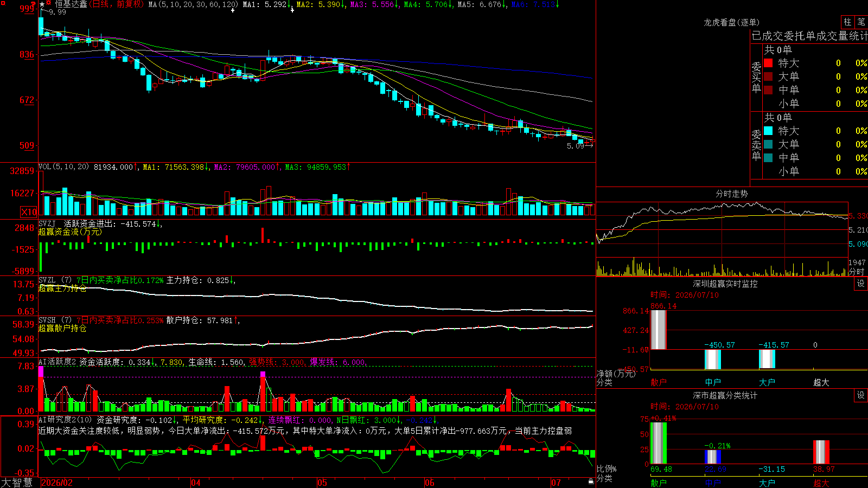This screenshot has width=868, height=488.
Task: Click the 2026/02 date marker on timeline
Action: 57,483
